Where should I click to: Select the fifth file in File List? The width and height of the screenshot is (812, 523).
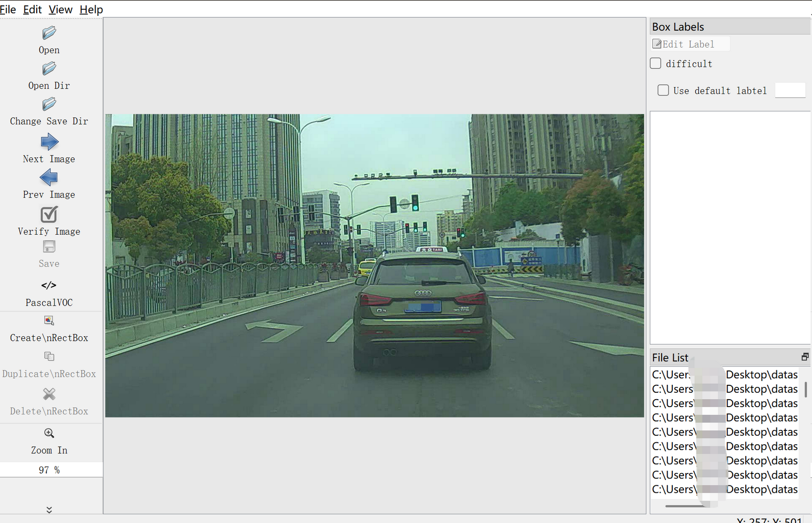click(x=725, y=432)
